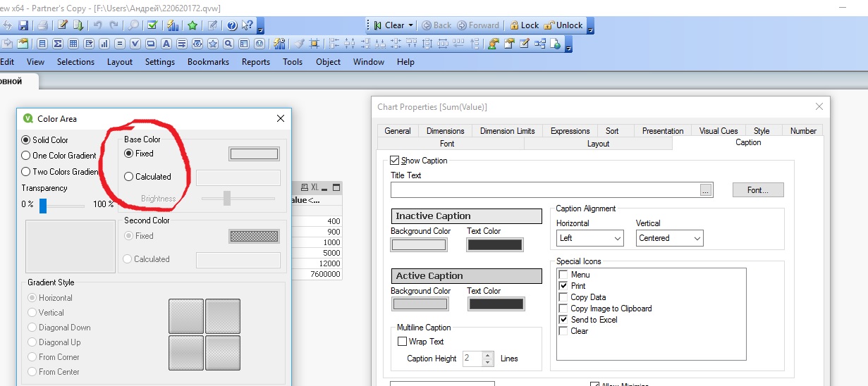The height and width of the screenshot is (386, 868).
Task: Click the Save document toolbar icon
Action: 23,26
